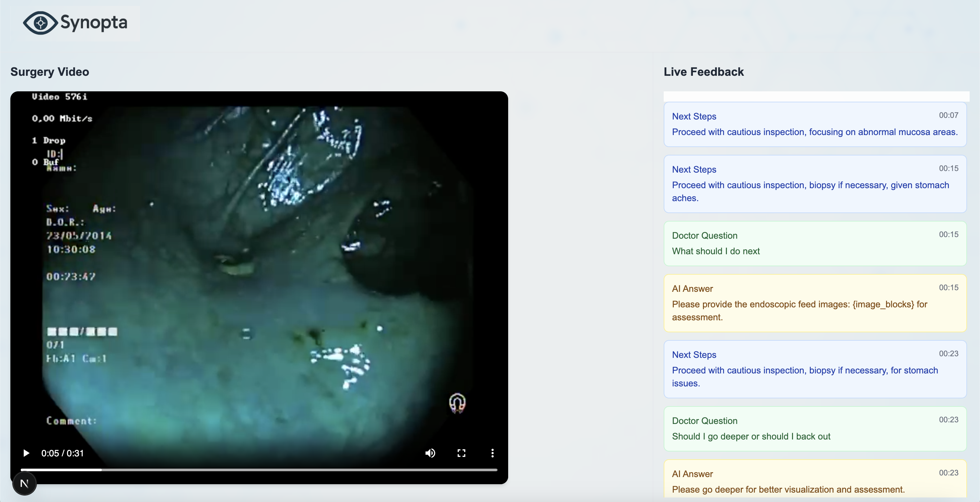Click the Surgery Video heading
This screenshot has width=980, height=502.
(x=50, y=72)
